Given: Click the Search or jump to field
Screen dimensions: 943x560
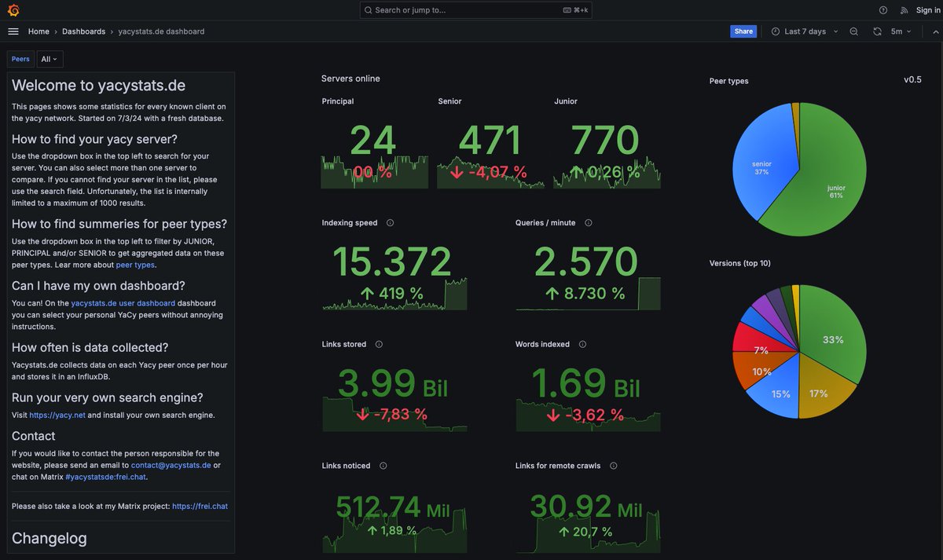Looking at the screenshot, I should click(x=477, y=9).
